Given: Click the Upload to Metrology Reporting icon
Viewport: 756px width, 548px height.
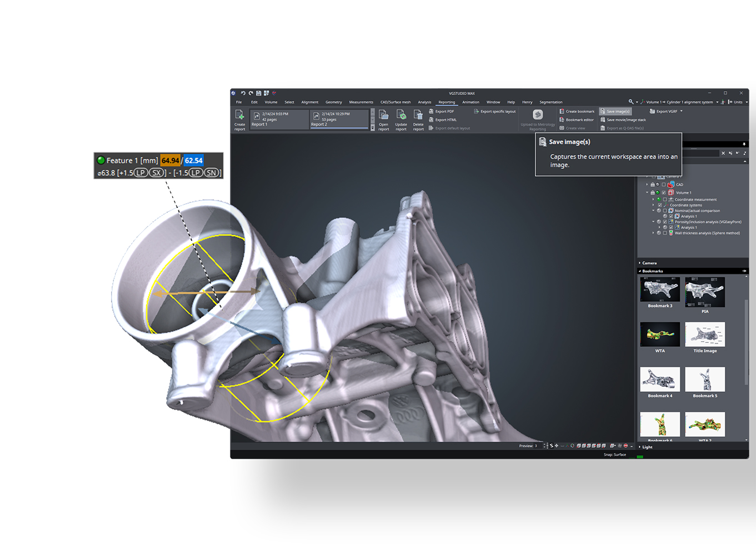Looking at the screenshot, I should click(538, 114).
